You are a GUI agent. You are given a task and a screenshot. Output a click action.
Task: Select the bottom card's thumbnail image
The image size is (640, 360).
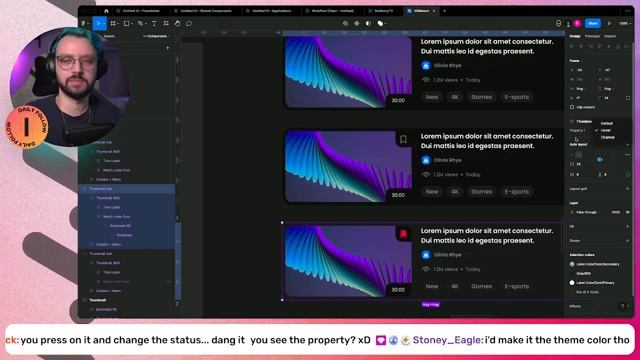tap(348, 262)
